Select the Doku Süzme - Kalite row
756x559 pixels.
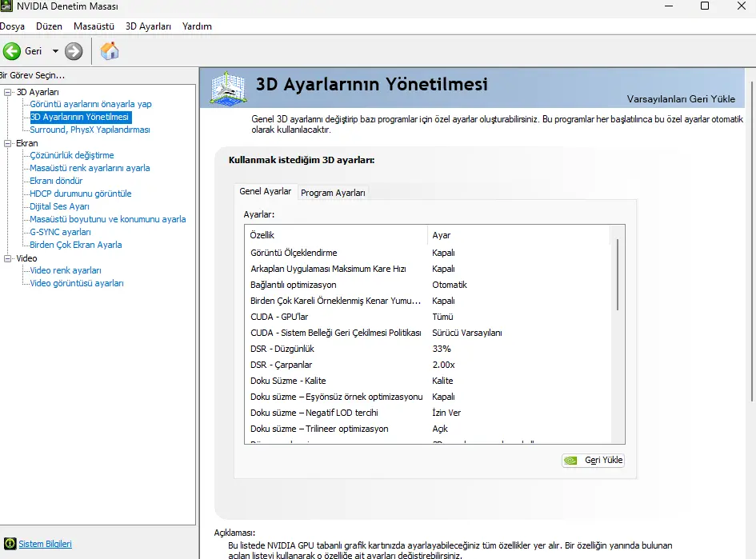(429, 381)
